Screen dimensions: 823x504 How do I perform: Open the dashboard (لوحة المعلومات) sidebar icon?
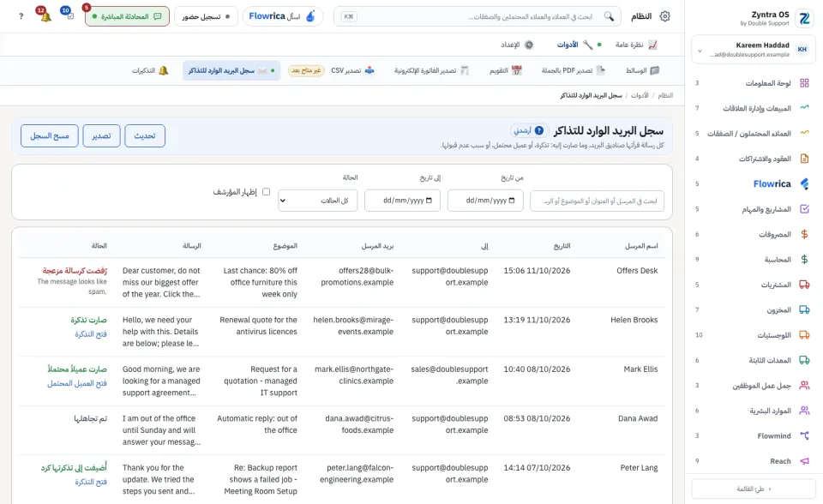[x=804, y=83]
